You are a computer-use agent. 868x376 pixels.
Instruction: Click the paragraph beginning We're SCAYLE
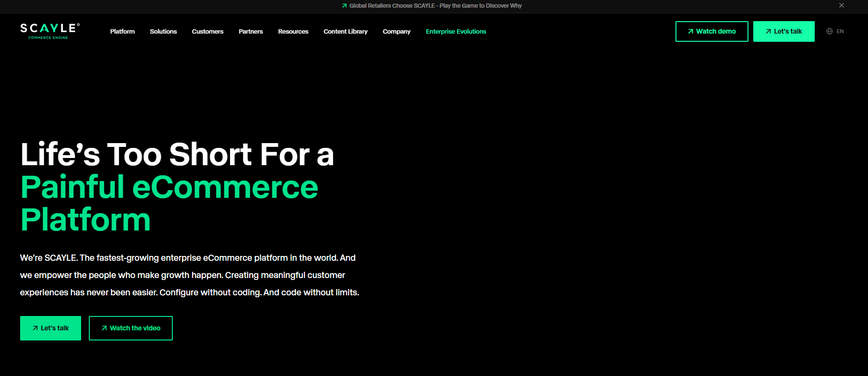point(190,275)
